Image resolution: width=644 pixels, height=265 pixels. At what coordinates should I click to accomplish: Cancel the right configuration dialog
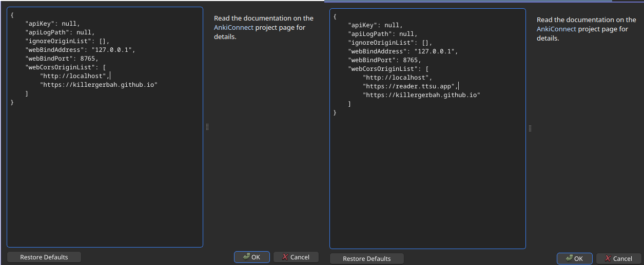(x=619, y=258)
